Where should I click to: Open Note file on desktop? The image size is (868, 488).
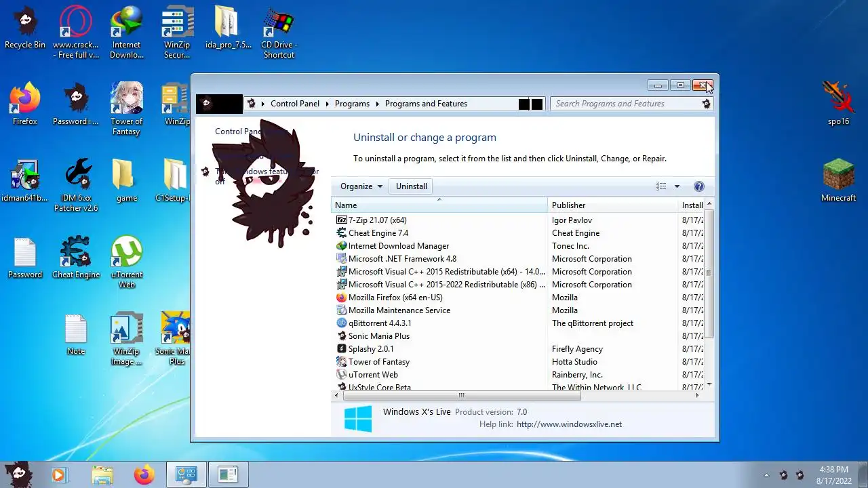click(76, 334)
